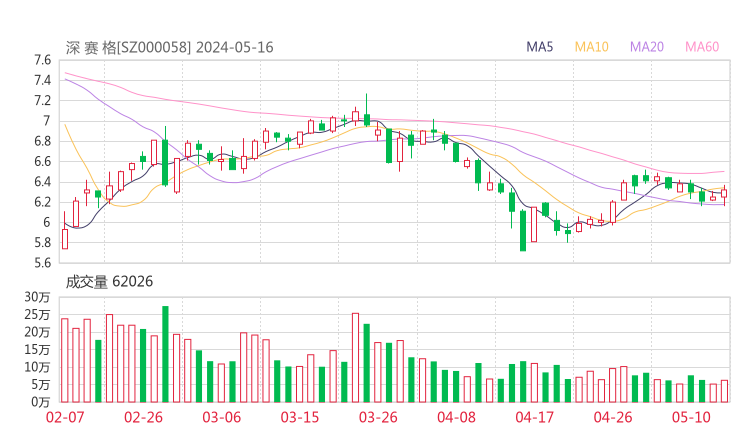Click the 04-08 date axis label
This screenshot has height=440, width=740.
(456, 417)
